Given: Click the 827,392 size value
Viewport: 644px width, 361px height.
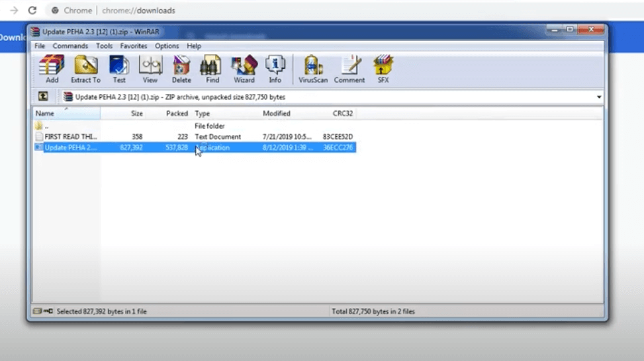Looking at the screenshot, I should [x=132, y=147].
